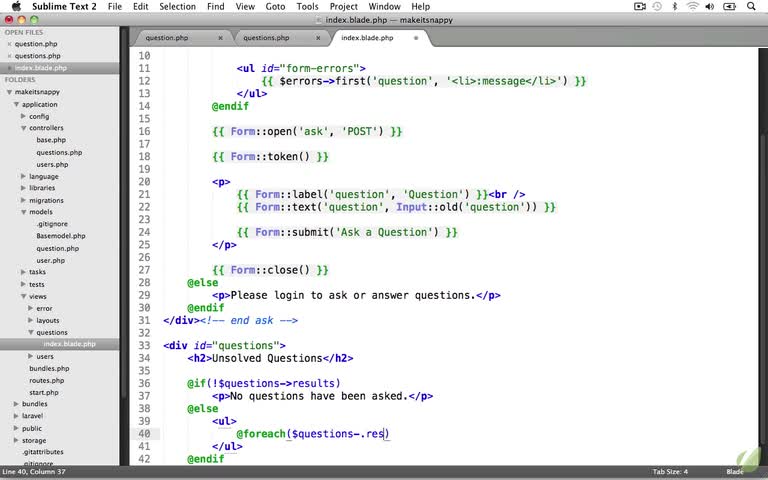Expand the users views folder

[x=30, y=357]
